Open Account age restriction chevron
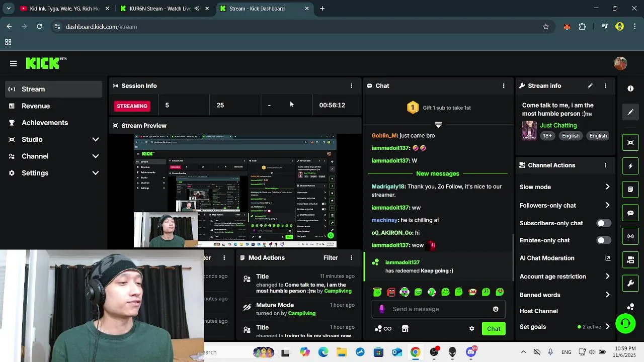The width and height of the screenshot is (644, 362). 607,277
